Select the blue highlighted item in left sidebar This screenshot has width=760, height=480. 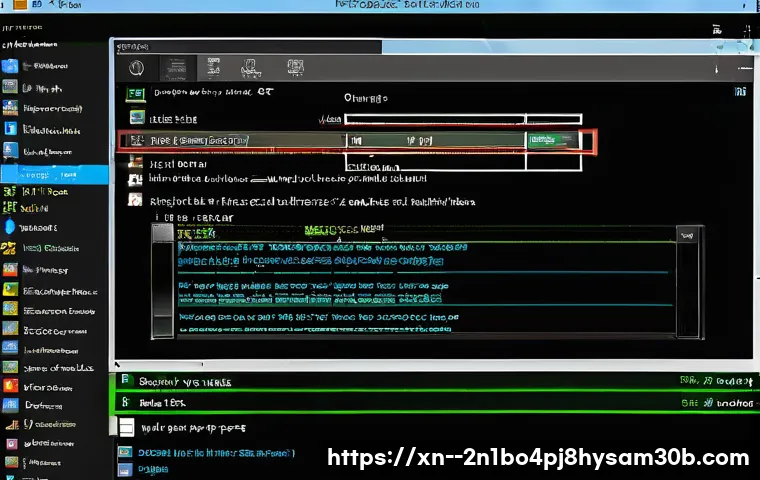point(55,173)
